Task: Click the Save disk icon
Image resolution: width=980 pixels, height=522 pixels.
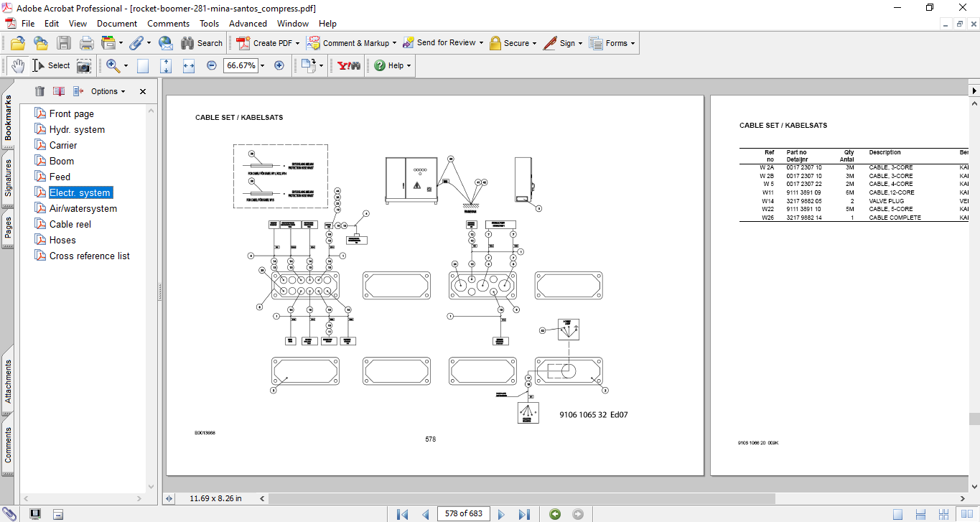Action: [64, 43]
